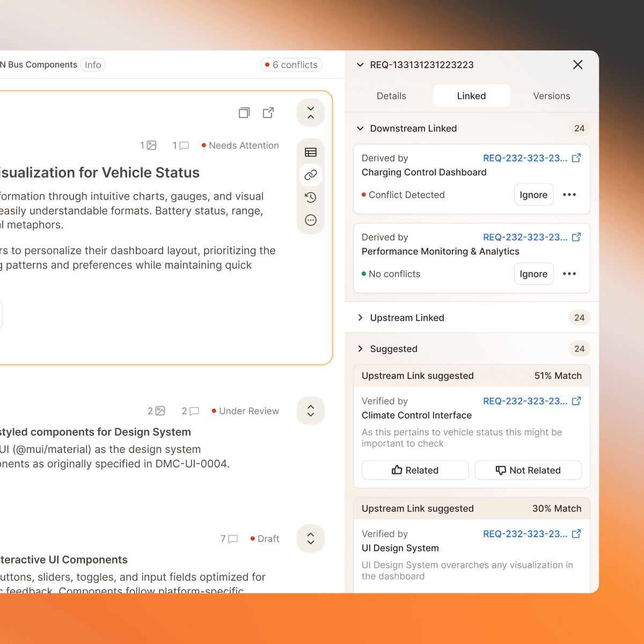This screenshot has height=644, width=644.
Task: Open comments icon beside Needs Attention
Action: pos(184,145)
